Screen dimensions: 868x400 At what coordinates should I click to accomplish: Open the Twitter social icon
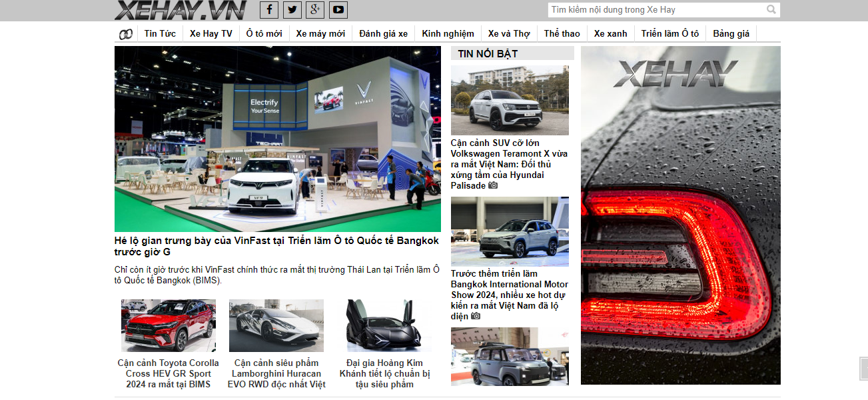tap(292, 9)
